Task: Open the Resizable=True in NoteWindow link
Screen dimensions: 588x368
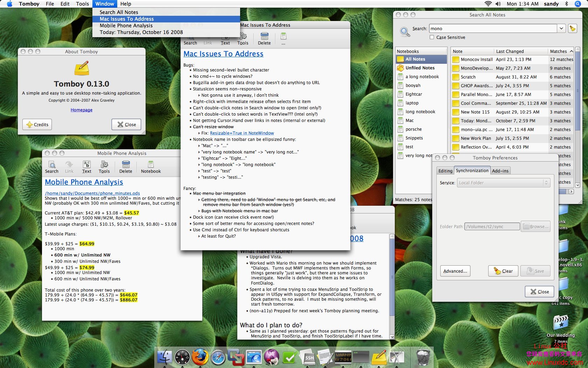Action: (x=242, y=133)
